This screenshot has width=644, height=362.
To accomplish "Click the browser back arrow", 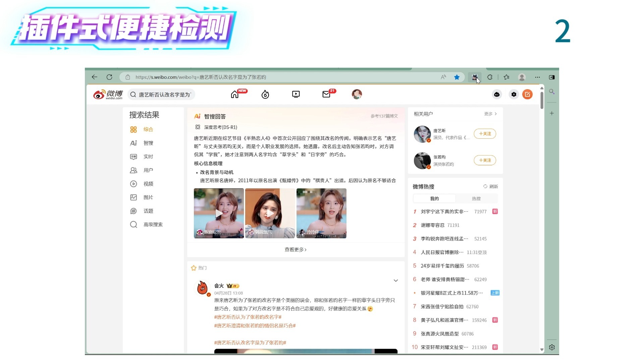I will (x=95, y=77).
